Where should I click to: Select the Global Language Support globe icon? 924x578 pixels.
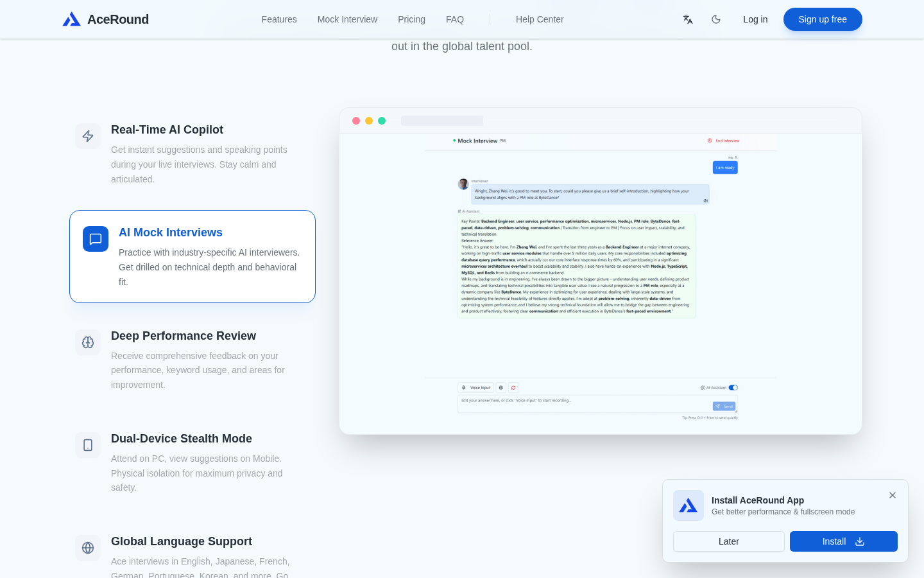[88, 548]
